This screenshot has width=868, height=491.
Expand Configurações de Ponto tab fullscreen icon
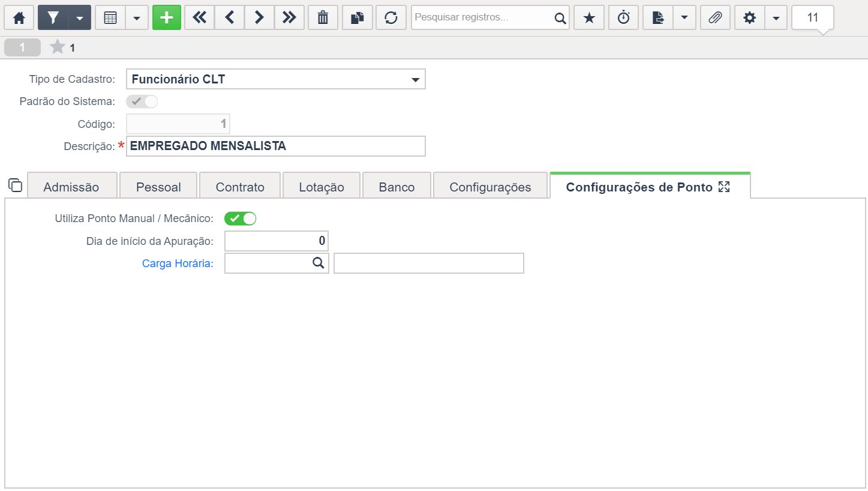[724, 187]
